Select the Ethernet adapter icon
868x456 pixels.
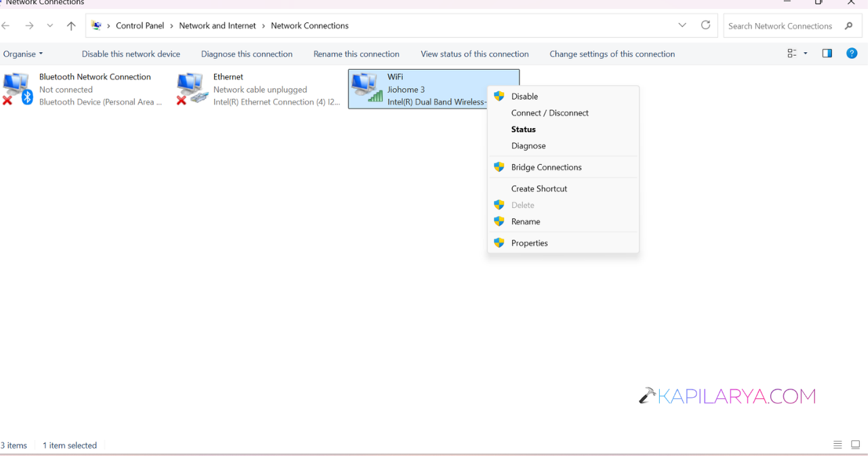pyautogui.click(x=192, y=89)
